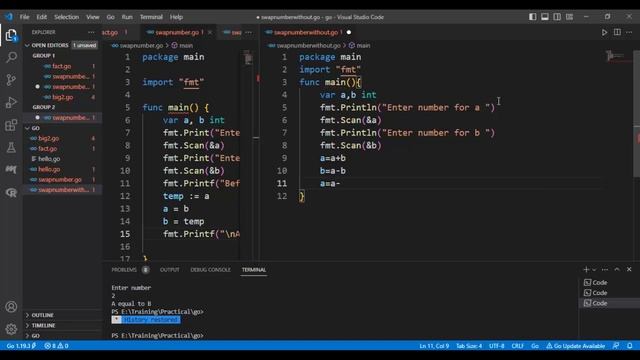
Task: Open the Customize Layout icon
Action: [x=569, y=17]
